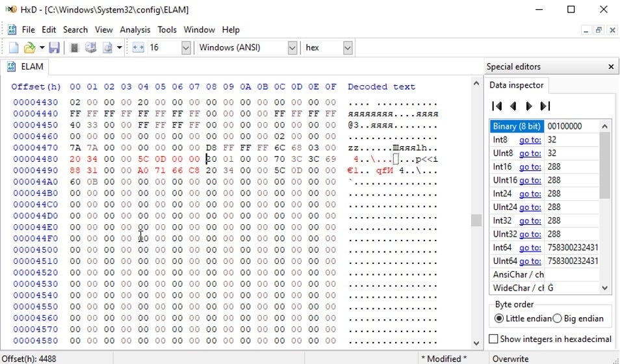Open the Help menu
The image size is (620, 364).
pos(231,30)
